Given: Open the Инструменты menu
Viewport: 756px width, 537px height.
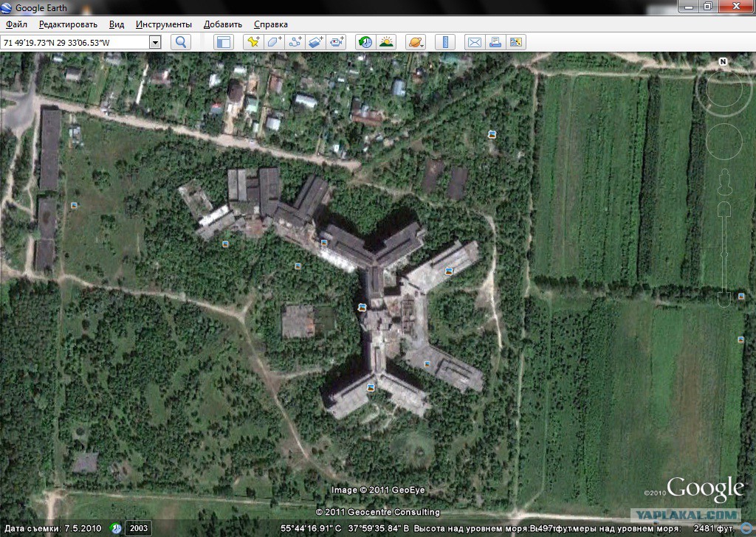Looking at the screenshot, I should [x=163, y=24].
